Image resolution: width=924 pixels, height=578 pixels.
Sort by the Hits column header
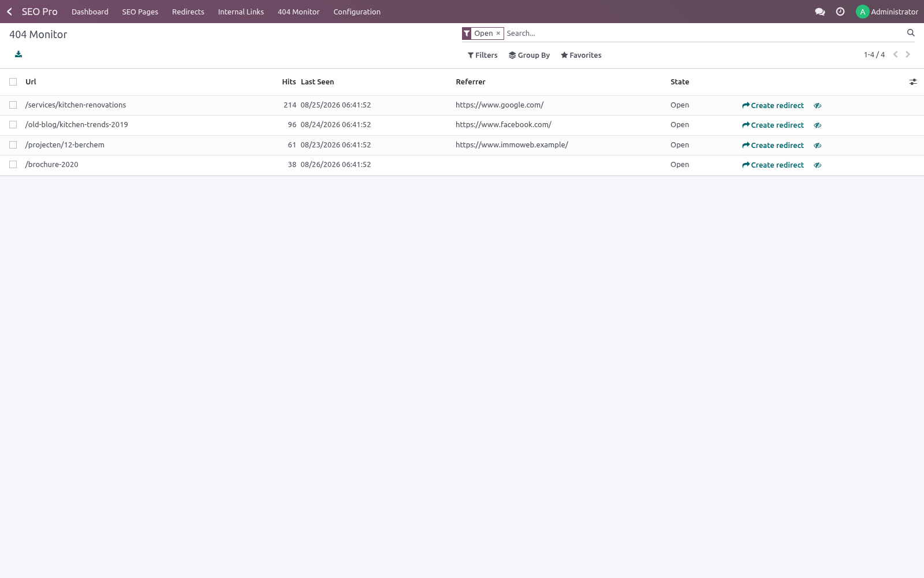(x=289, y=82)
